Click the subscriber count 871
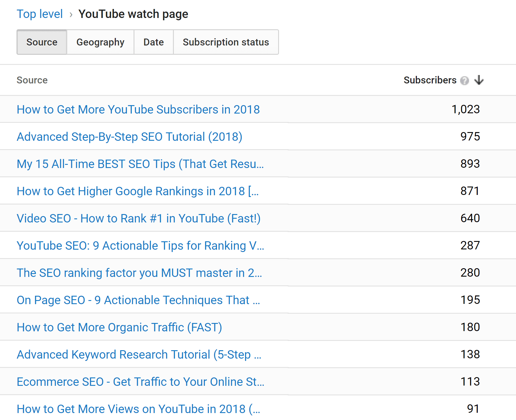Screen dimensions: 516x420 point(470,191)
